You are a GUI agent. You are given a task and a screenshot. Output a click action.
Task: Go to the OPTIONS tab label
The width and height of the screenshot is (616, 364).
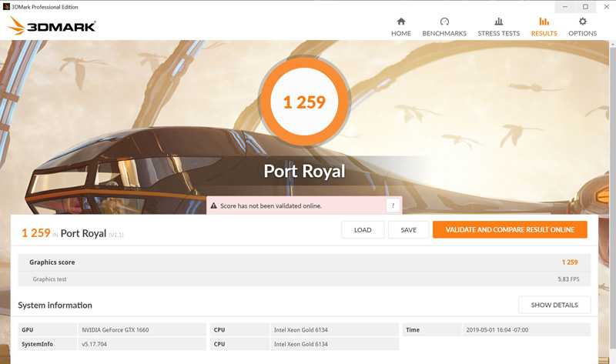[582, 34]
